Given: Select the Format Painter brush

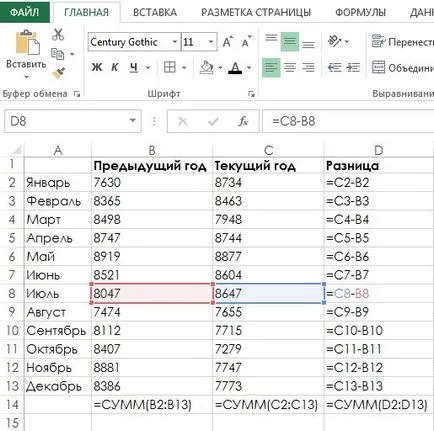Looking at the screenshot, I should pos(58,73).
